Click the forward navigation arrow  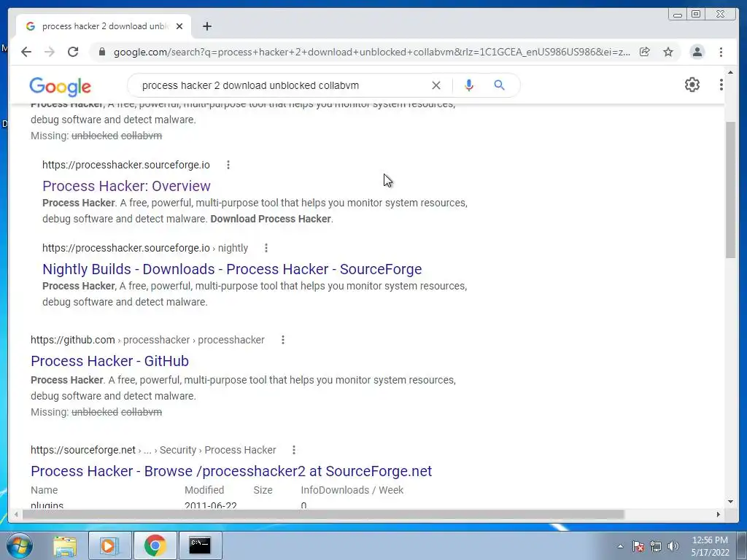tap(50, 52)
